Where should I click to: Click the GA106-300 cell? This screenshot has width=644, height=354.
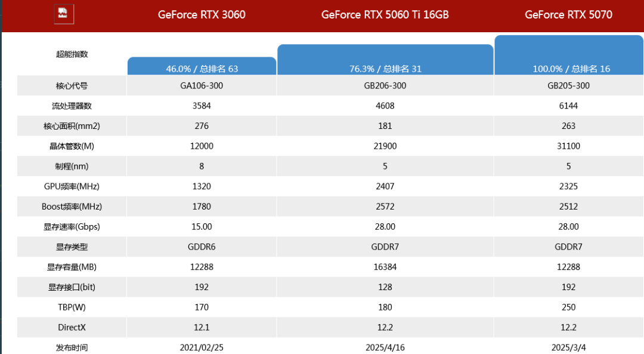click(202, 85)
